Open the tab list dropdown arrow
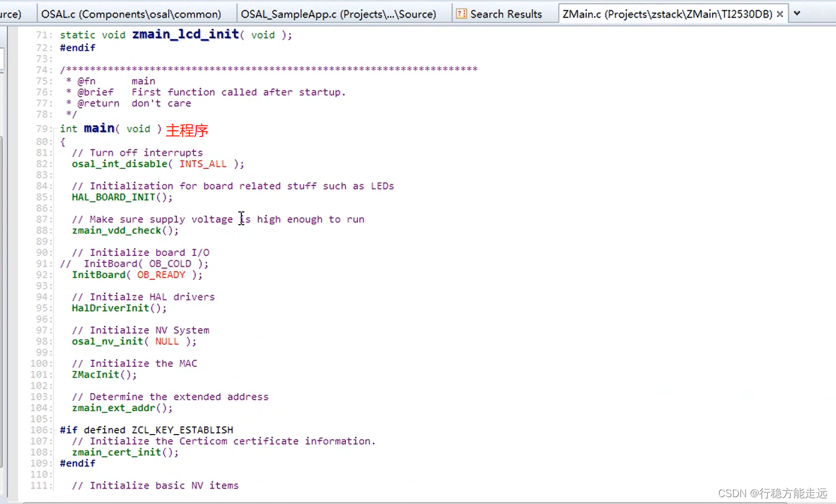This screenshot has width=836, height=504. pyautogui.click(x=797, y=14)
